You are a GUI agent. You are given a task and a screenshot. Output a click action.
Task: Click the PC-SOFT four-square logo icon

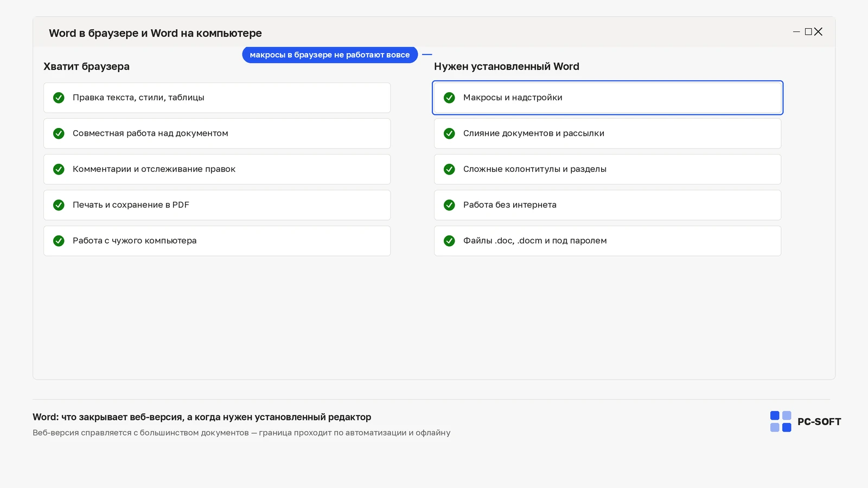(x=781, y=421)
